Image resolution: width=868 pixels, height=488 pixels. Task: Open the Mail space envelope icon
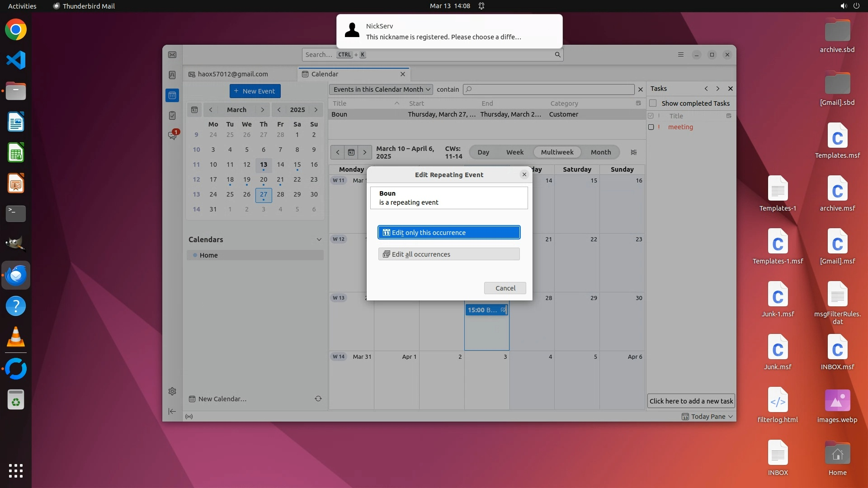tap(172, 55)
